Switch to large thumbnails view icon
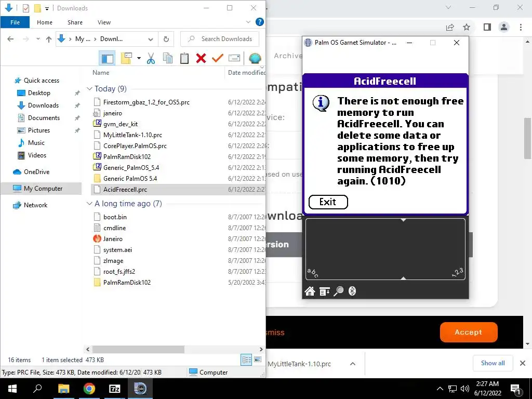The image size is (532, 399). click(x=258, y=360)
